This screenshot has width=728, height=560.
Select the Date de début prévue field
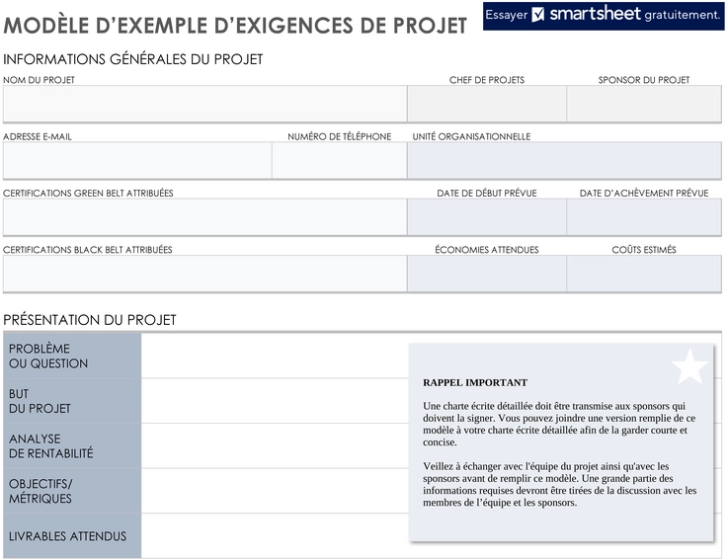coord(487,217)
